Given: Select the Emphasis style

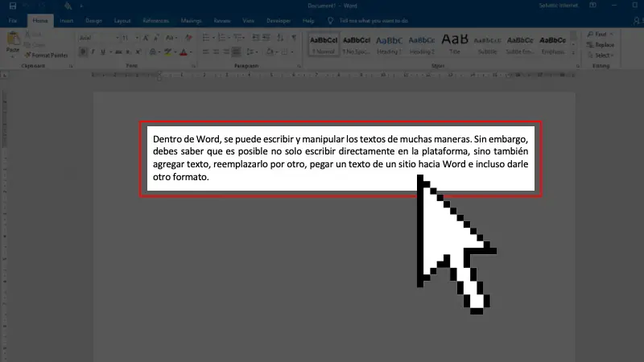Looking at the screenshot, I should (x=553, y=45).
